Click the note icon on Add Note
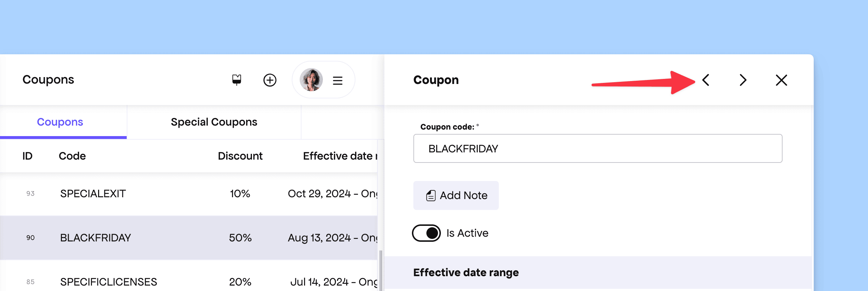 pyautogui.click(x=431, y=195)
